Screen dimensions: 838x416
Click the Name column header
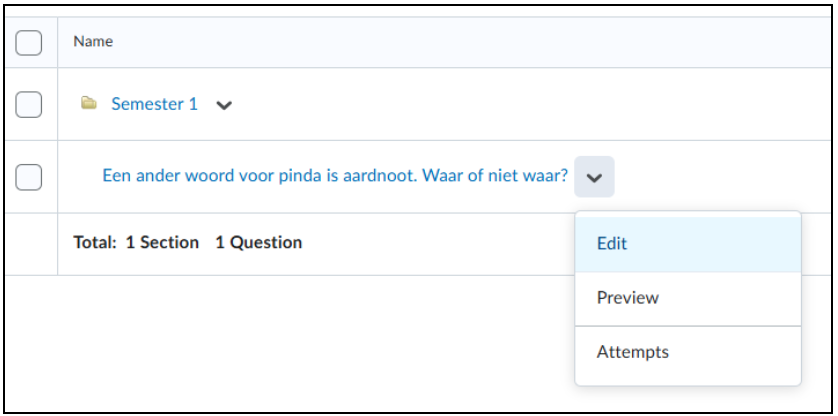pos(93,42)
